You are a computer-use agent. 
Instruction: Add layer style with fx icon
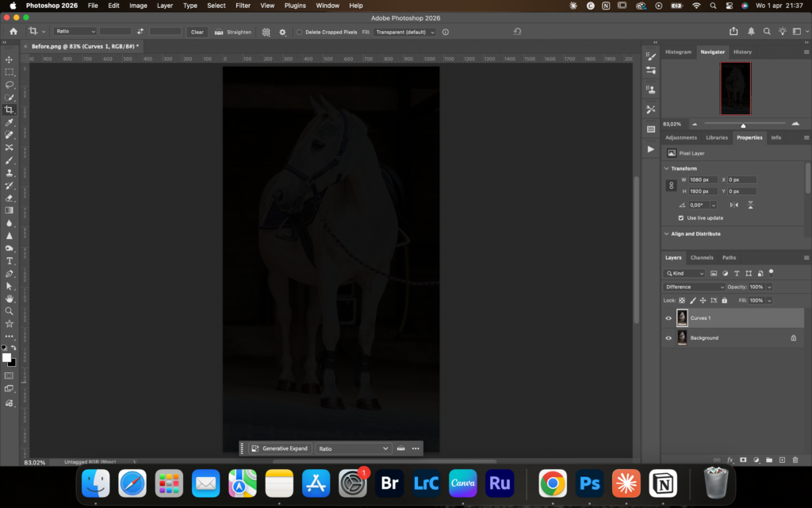tap(730, 460)
